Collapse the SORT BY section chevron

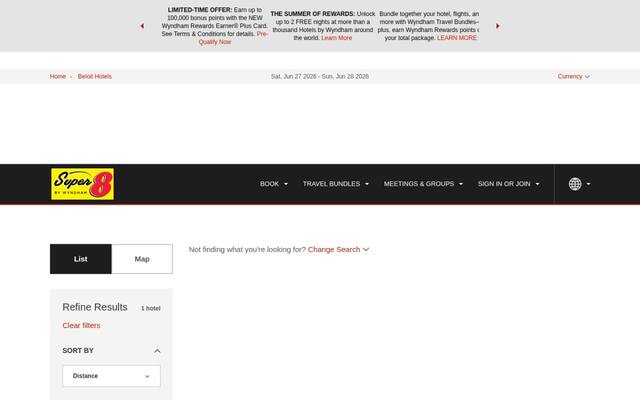pyautogui.click(x=157, y=351)
